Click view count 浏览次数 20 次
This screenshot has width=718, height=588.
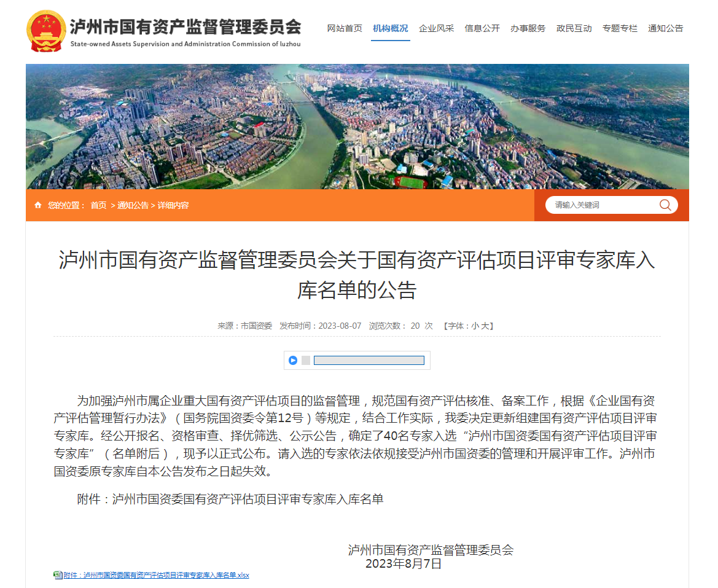tap(400, 326)
